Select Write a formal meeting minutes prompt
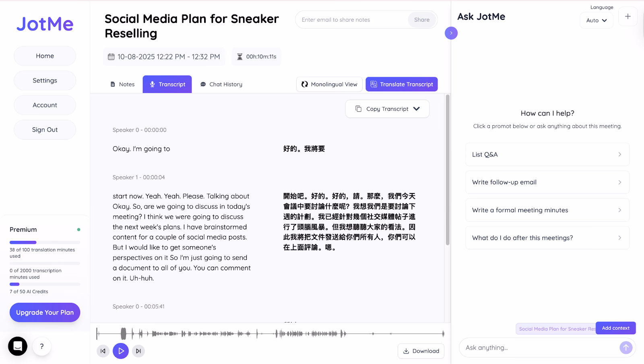 (547, 210)
